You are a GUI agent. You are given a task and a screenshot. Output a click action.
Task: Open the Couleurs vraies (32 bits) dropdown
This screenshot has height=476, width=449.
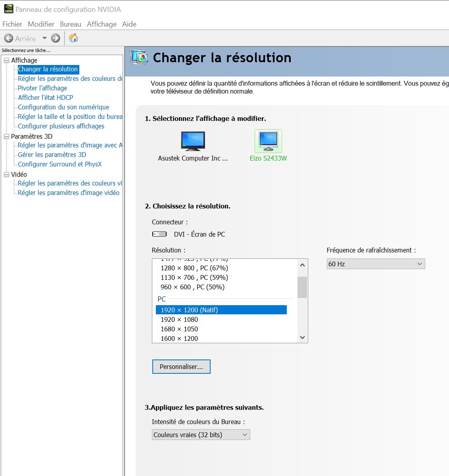[x=201, y=435]
